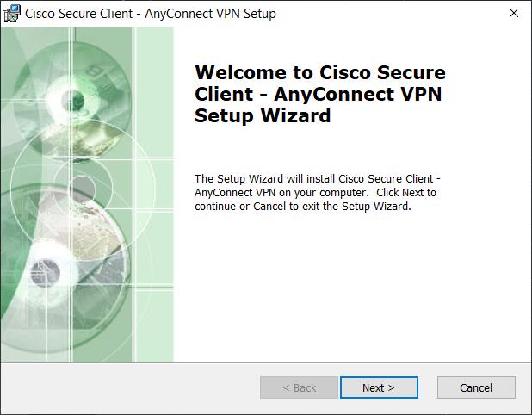Click blank white area below the description
This screenshot has height=415, width=532.
(344, 284)
